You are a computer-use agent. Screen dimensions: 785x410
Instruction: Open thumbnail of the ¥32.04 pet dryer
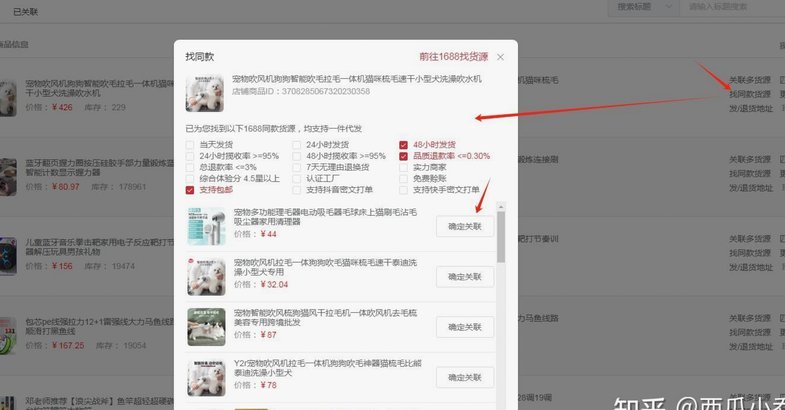click(x=206, y=277)
